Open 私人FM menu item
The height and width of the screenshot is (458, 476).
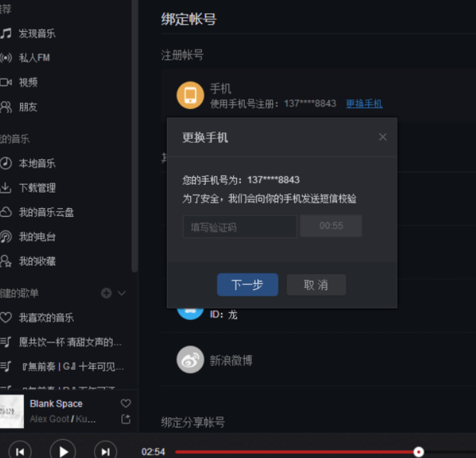click(x=34, y=58)
